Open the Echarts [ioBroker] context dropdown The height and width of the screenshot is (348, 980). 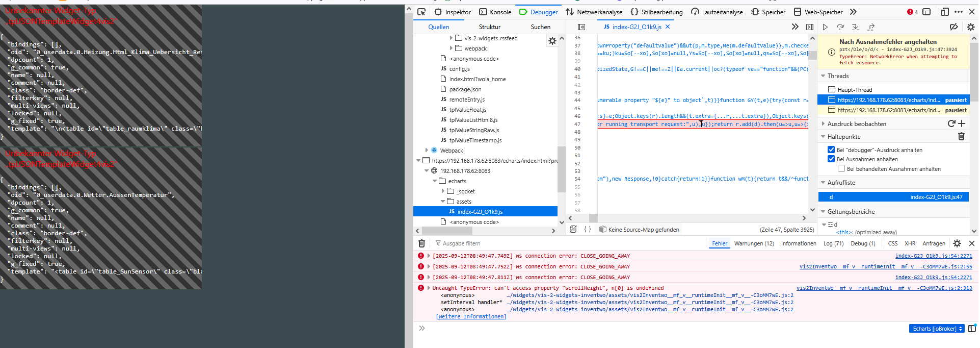tap(937, 328)
